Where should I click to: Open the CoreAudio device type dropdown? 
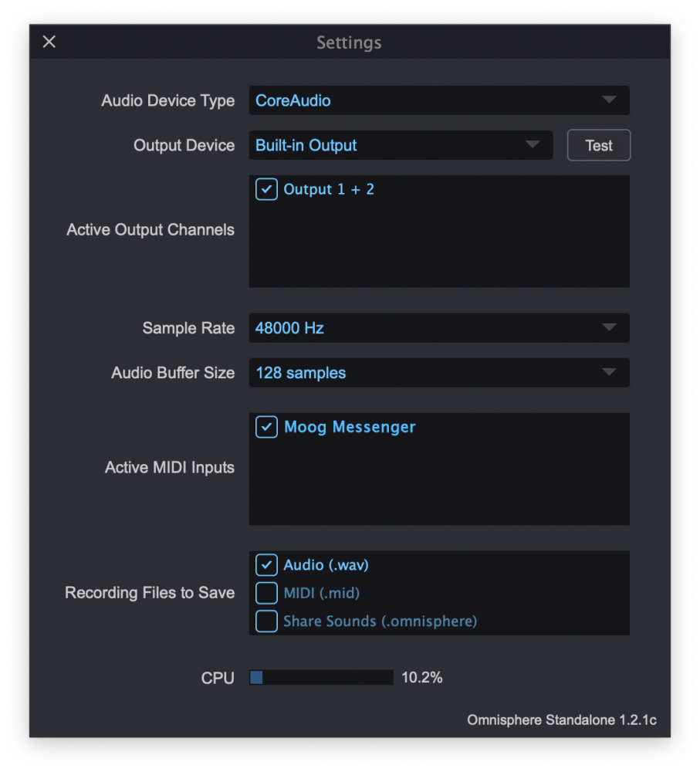pos(424,100)
